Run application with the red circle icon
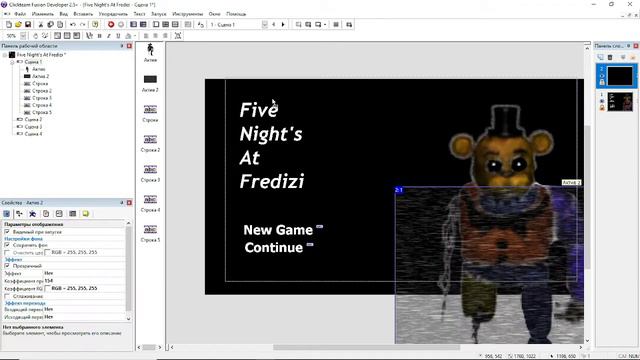 tap(111, 25)
